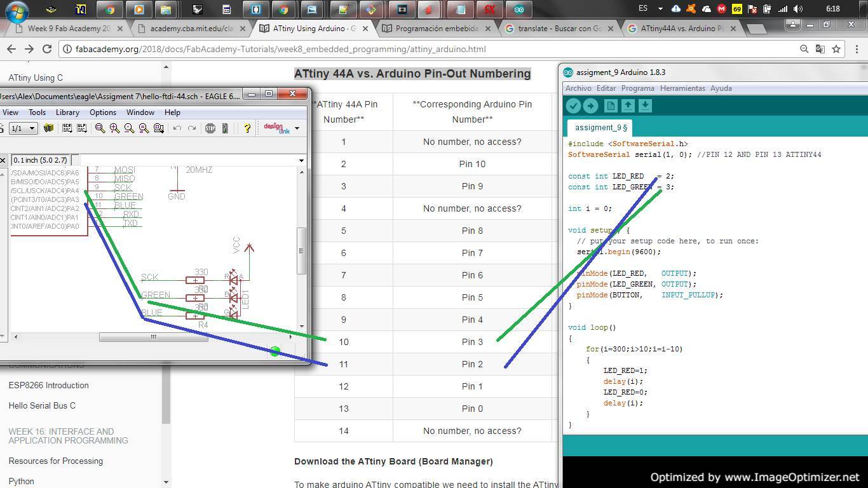This screenshot has width=868, height=488.
Task: Expand the designlink dropdown arrow in EAGLE
Action: (297, 128)
